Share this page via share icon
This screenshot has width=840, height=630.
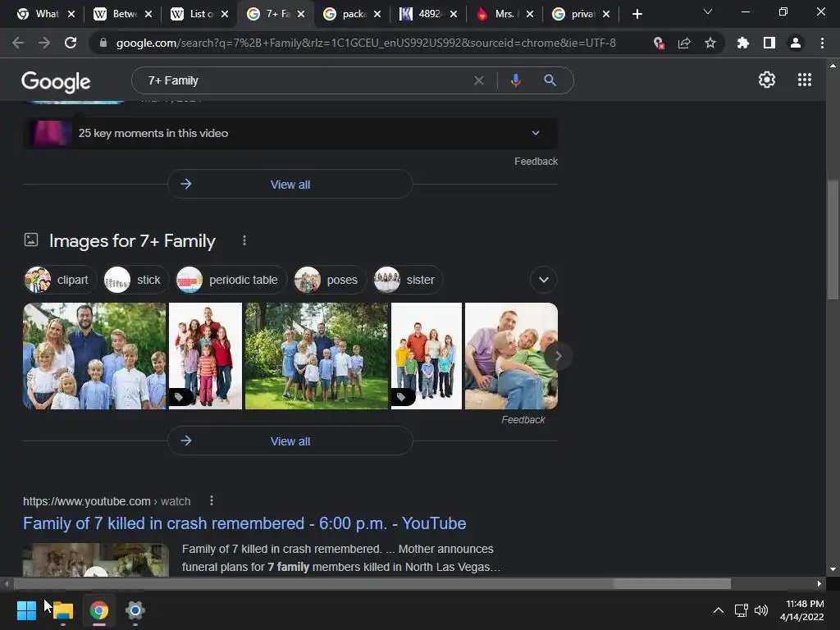(x=684, y=43)
